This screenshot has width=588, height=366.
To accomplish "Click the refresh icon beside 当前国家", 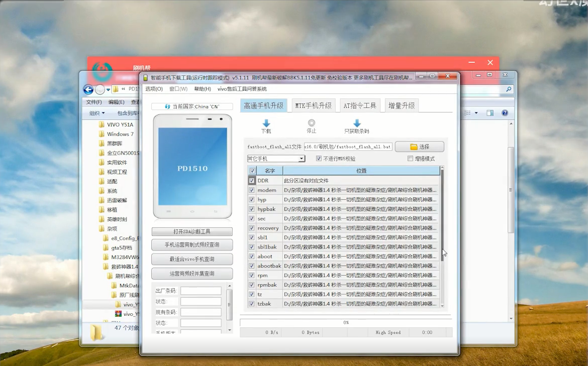I will [168, 106].
